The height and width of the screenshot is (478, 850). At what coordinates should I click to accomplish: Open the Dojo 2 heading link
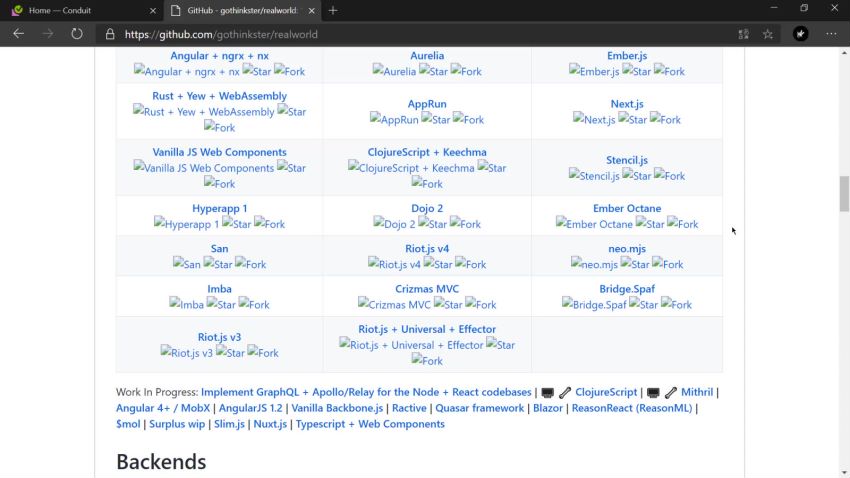pos(427,208)
